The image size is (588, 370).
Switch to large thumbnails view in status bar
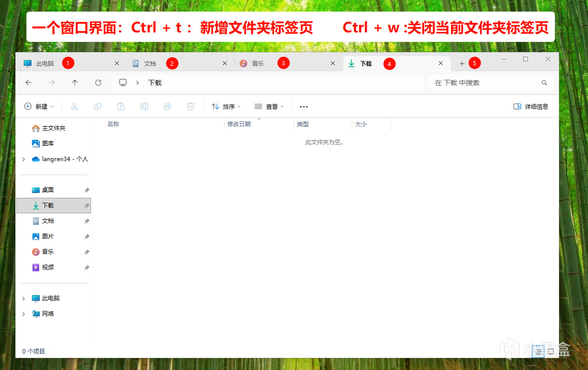click(x=550, y=352)
